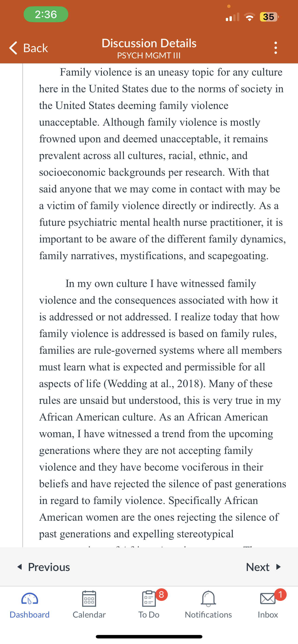
Task: Tap the PSYCH MGMT III course subtitle
Action: 149,55
